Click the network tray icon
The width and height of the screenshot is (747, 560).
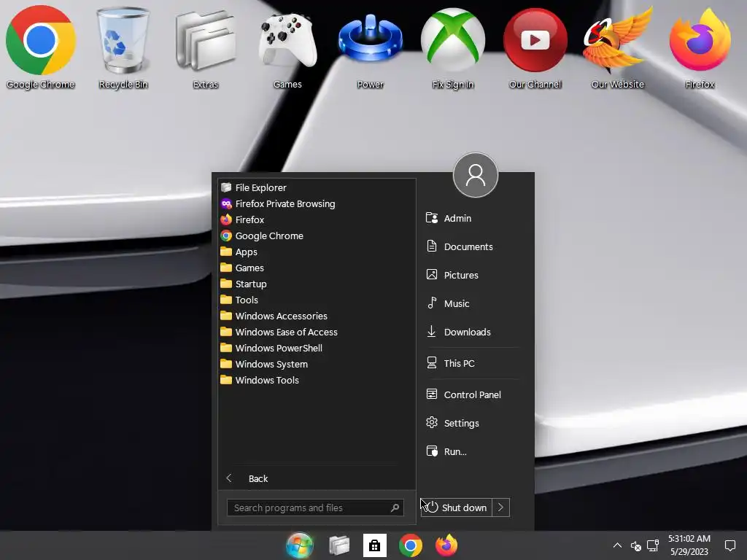coord(653,545)
